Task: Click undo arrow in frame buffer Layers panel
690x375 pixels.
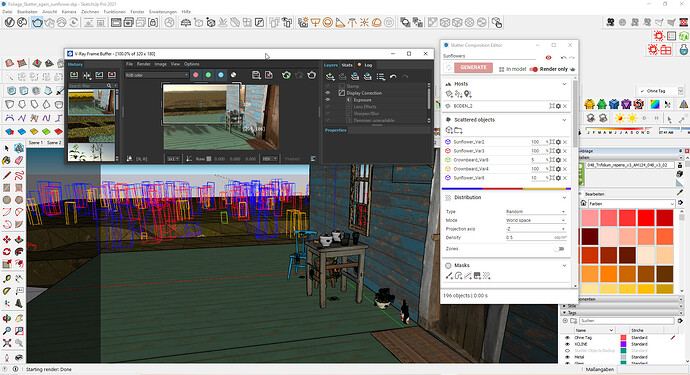Action: click(x=393, y=77)
